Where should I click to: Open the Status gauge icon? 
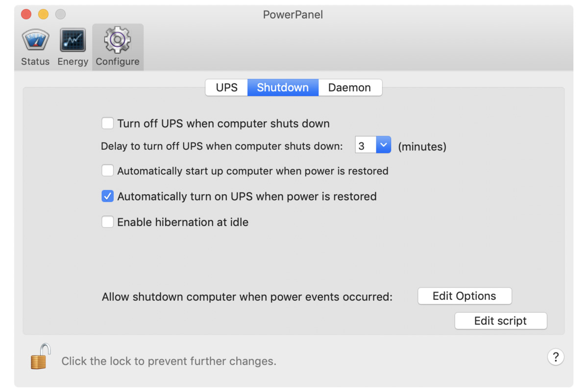[x=35, y=41]
